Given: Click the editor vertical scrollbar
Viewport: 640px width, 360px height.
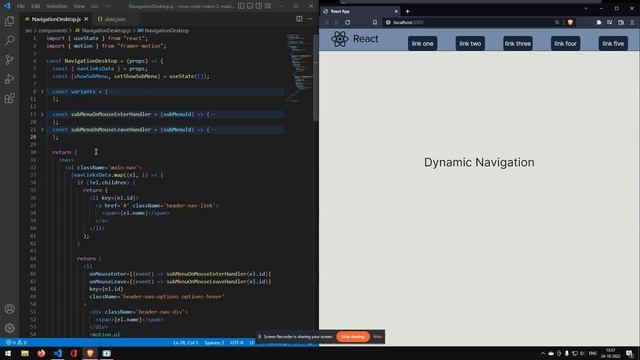Looking at the screenshot, I should 316,78.
